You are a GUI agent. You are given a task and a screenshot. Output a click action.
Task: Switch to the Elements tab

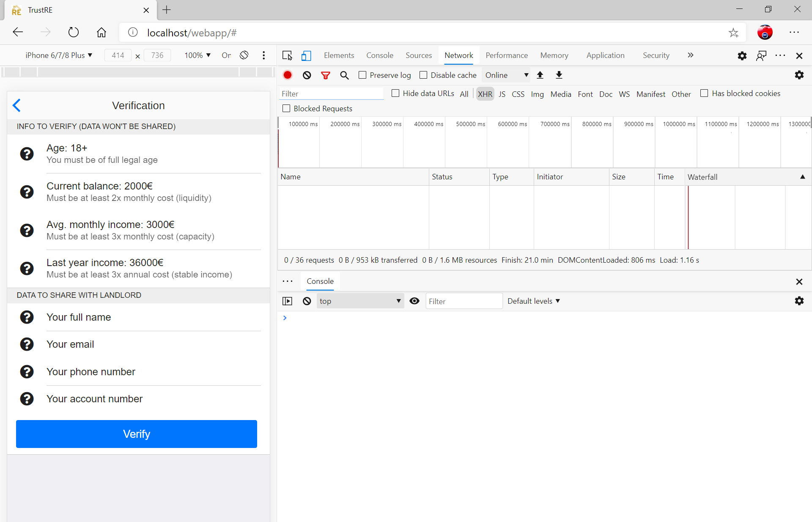click(339, 55)
